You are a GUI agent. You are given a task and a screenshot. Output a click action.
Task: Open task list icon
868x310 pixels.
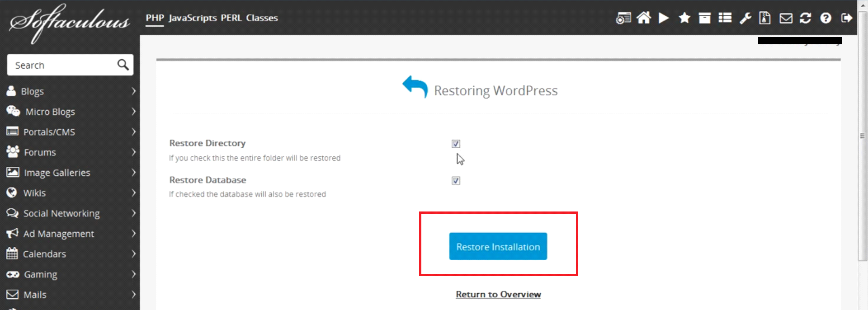(x=725, y=18)
